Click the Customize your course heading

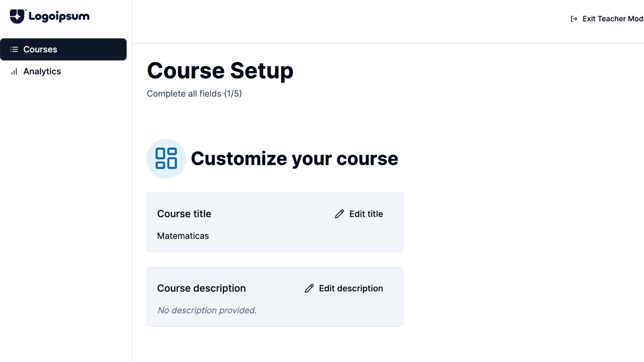point(295,159)
